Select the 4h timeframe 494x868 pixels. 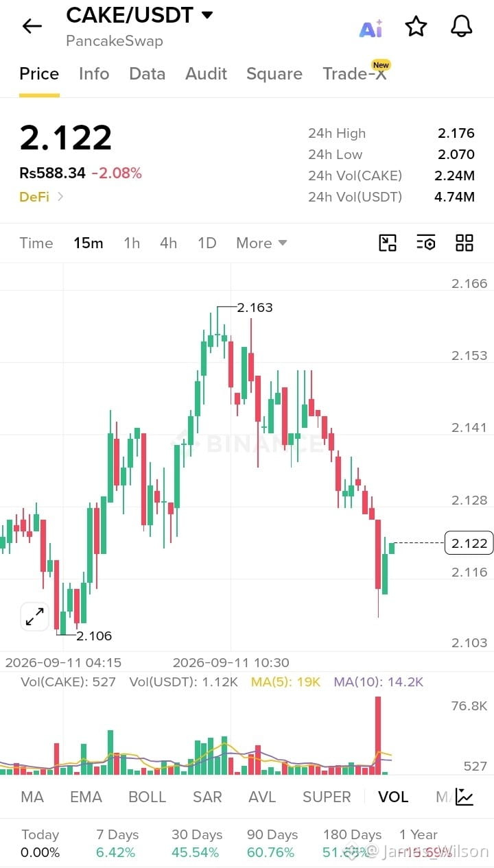click(168, 243)
